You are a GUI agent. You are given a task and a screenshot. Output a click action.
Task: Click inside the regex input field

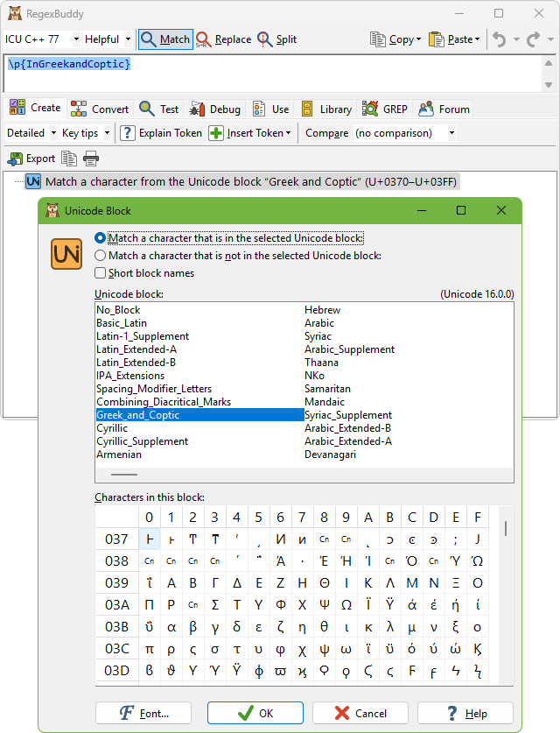pos(271,74)
